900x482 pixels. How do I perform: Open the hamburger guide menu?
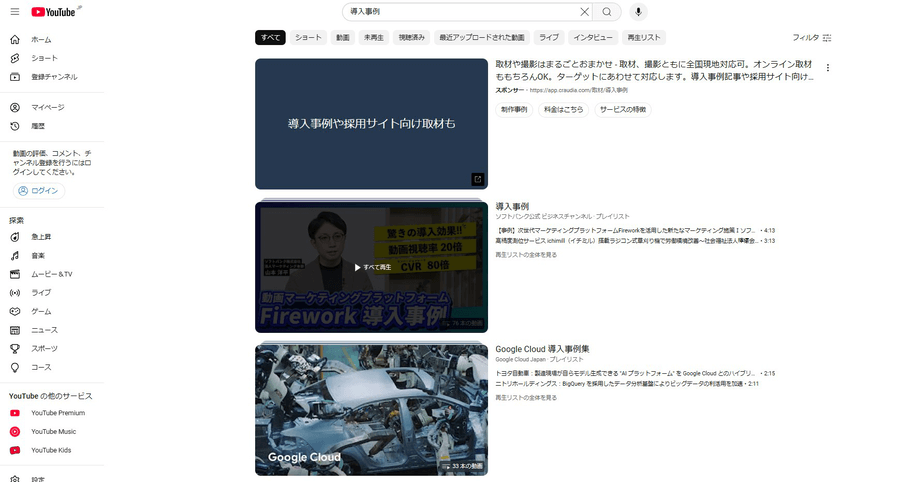coord(15,11)
